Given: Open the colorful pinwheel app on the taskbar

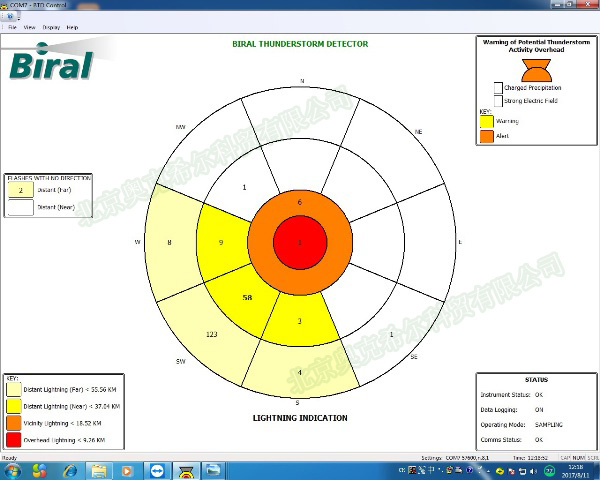Looking at the screenshot, I should click(x=39, y=471).
